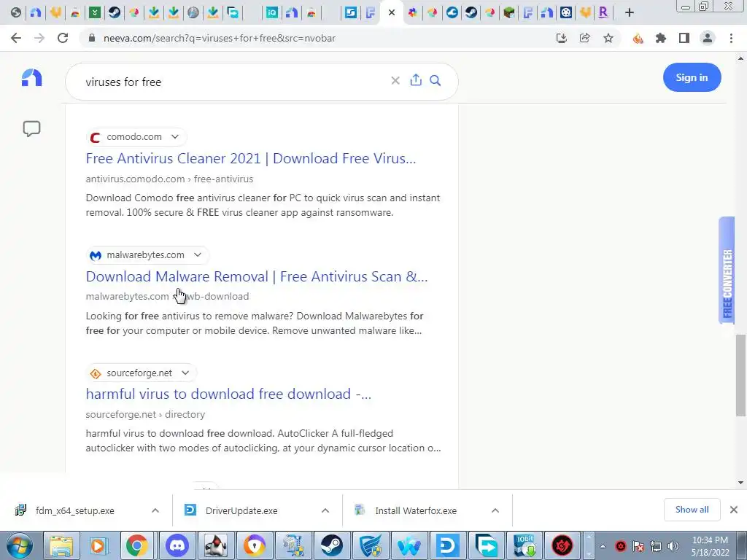Image resolution: width=747 pixels, height=560 pixels.
Task: Open options arrow for fdm_x64_setup.exe
Action: tap(155, 510)
